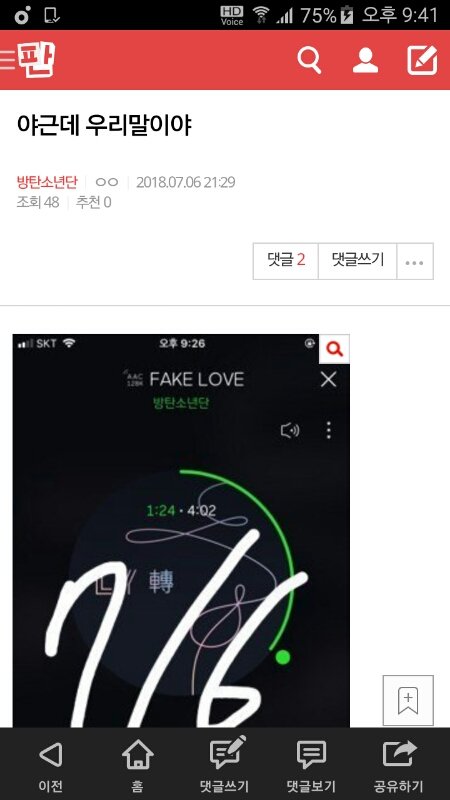Screen dimensions: 450x800
Task: Tap 공유하기 share icon
Action: click(398, 763)
